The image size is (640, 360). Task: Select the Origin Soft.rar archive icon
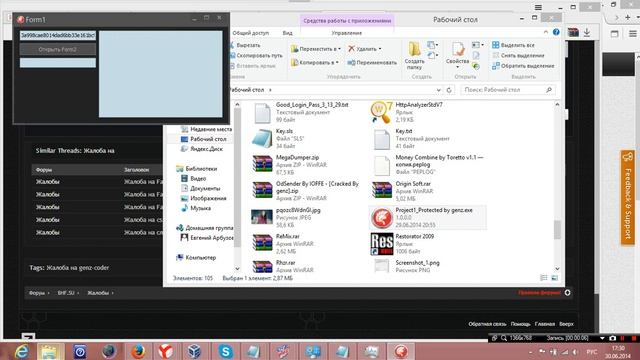[x=382, y=191]
